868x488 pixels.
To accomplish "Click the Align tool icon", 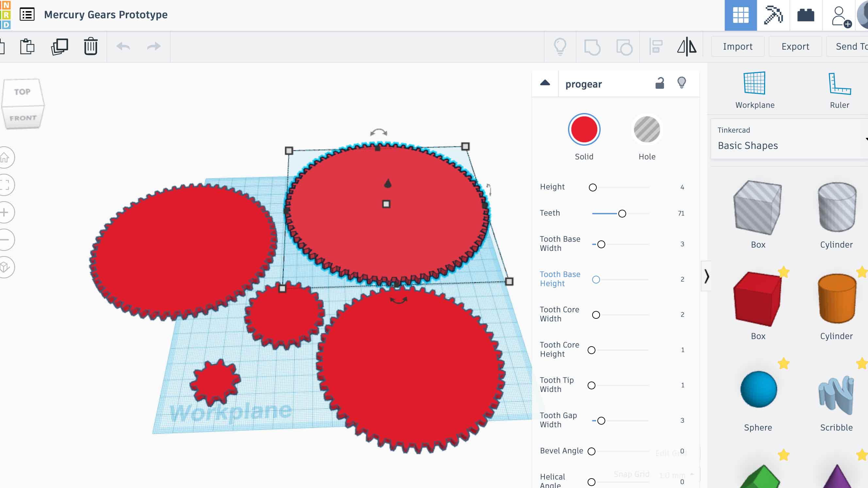I will 655,46.
